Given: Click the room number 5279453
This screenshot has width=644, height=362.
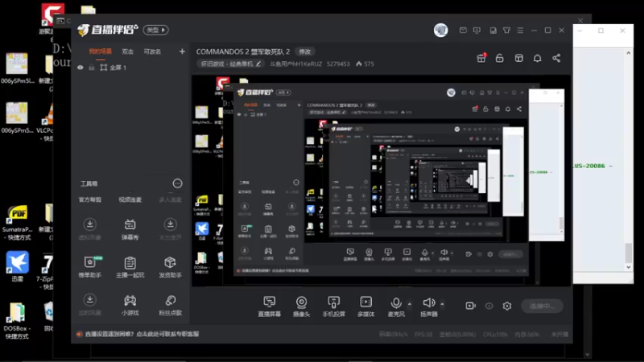Looking at the screenshot, I should tap(338, 64).
